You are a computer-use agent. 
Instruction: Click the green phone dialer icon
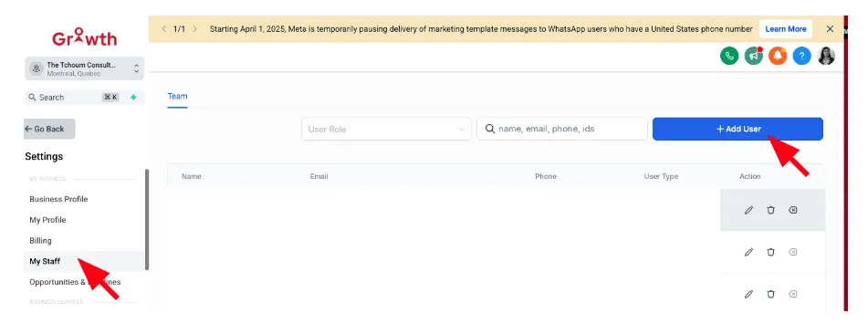pos(729,56)
